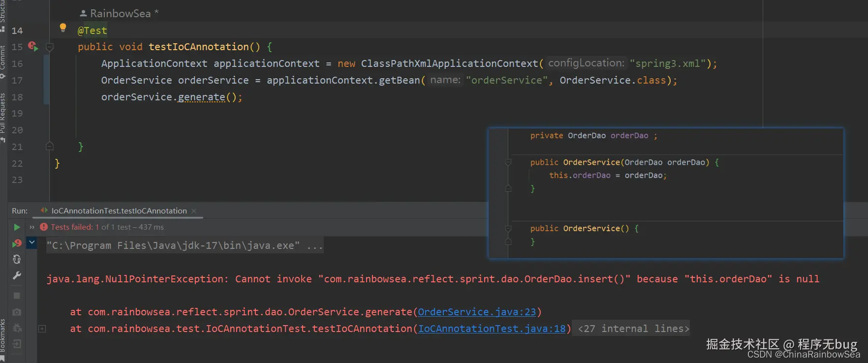Click fold marker beside empty OrderService() constructor

pos(508,229)
